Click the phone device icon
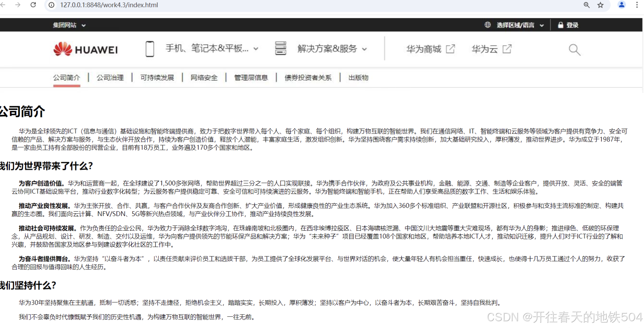Viewport: 644px width, 328px height. coord(150,49)
